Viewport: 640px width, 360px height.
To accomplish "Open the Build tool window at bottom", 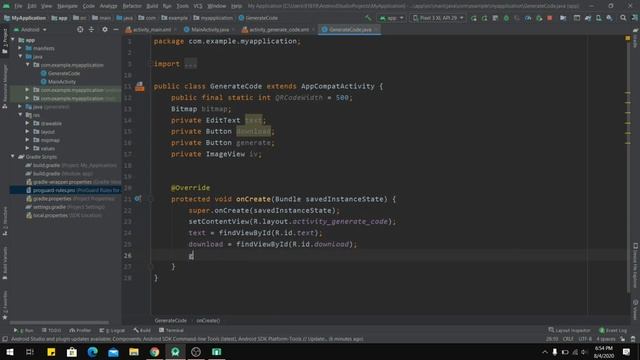I will click(142, 330).
